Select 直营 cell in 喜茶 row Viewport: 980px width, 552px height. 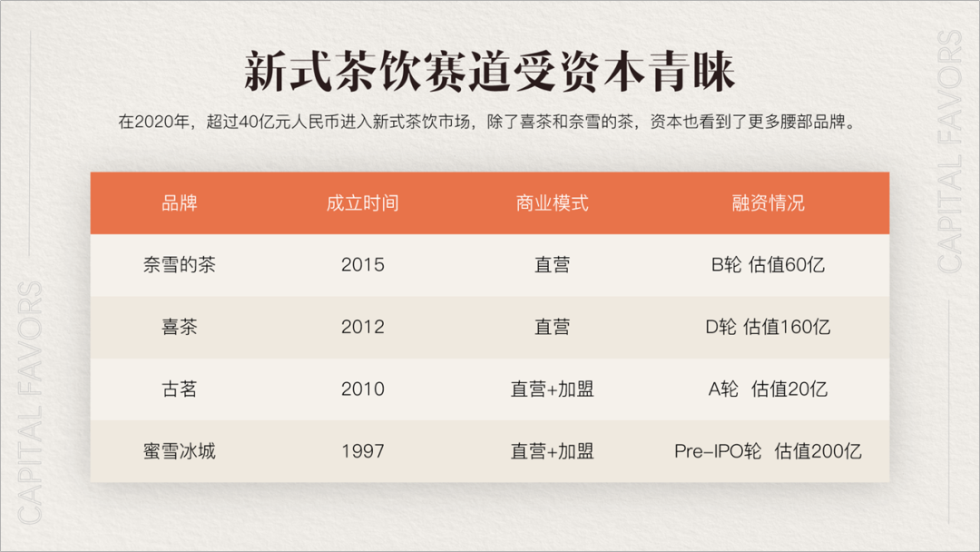click(552, 326)
